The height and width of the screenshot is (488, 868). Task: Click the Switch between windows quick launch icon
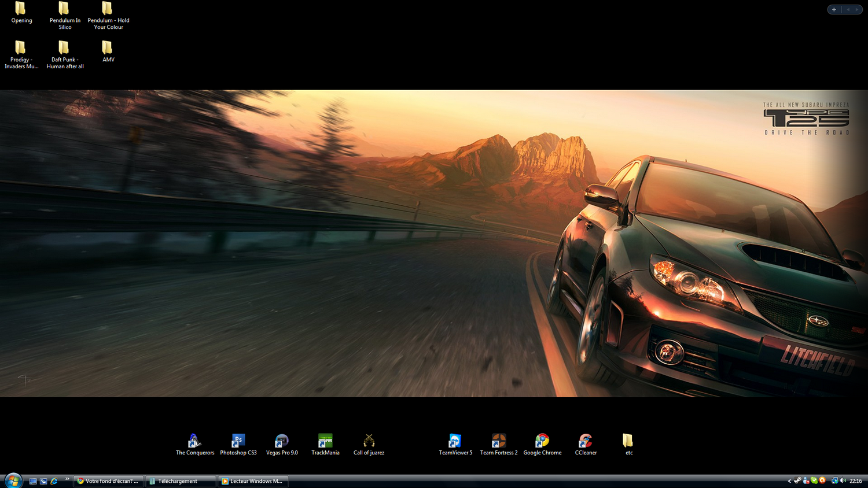(x=43, y=481)
